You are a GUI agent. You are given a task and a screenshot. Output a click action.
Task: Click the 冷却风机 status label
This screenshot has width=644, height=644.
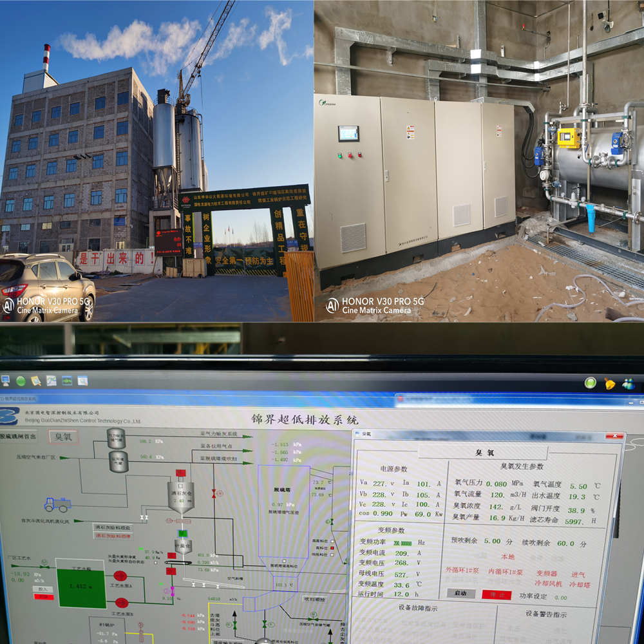pos(548,583)
